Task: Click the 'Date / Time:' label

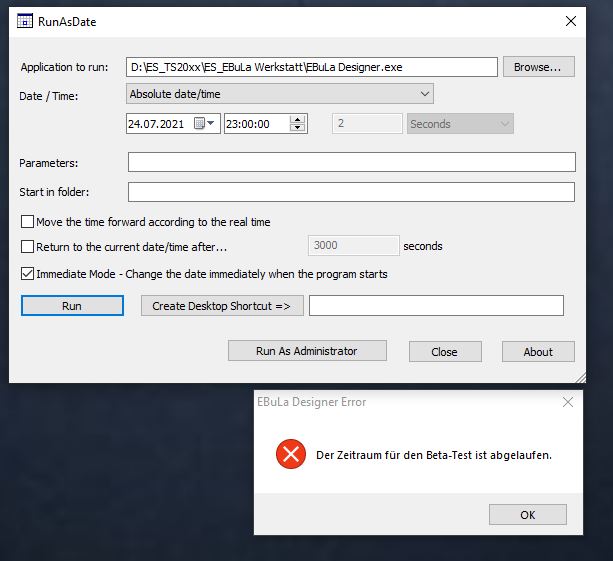Action: pyautogui.click(x=49, y=96)
